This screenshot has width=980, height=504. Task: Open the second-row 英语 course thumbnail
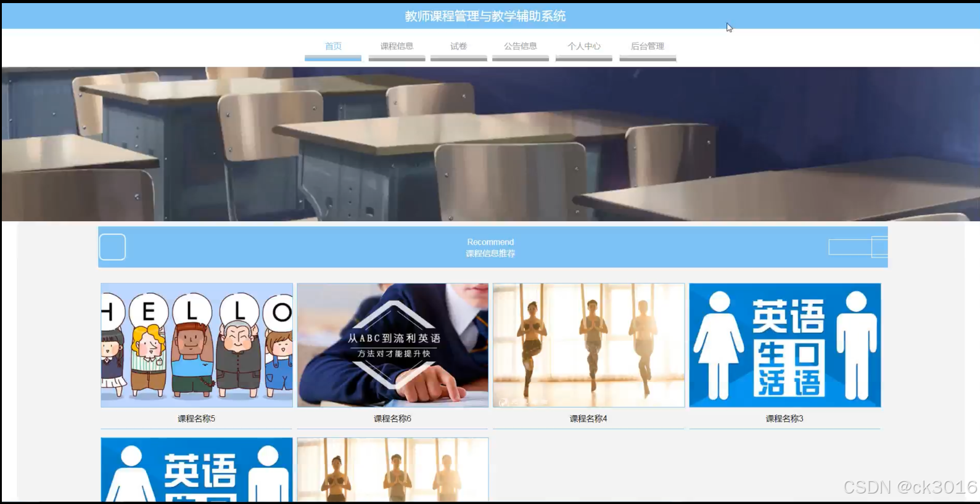point(197,469)
